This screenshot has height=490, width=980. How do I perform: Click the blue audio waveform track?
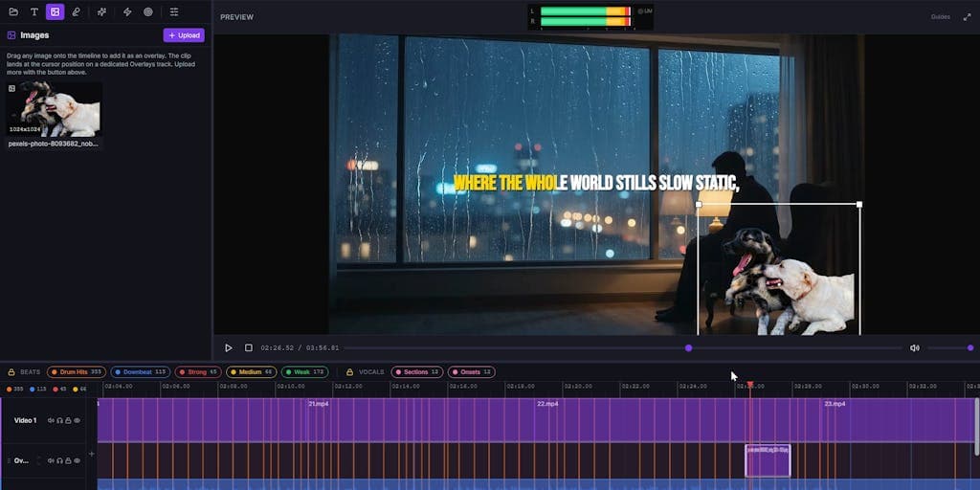(538, 484)
